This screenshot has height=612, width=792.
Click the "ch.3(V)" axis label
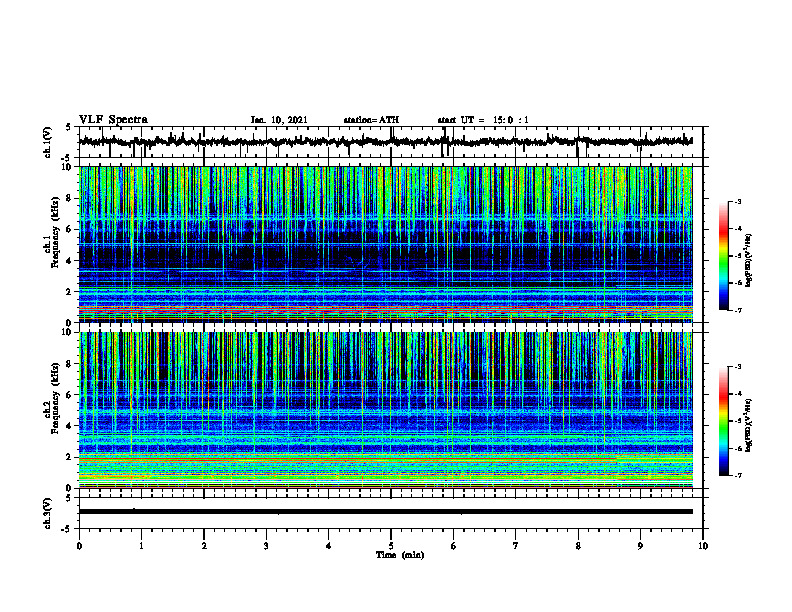pyautogui.click(x=47, y=513)
